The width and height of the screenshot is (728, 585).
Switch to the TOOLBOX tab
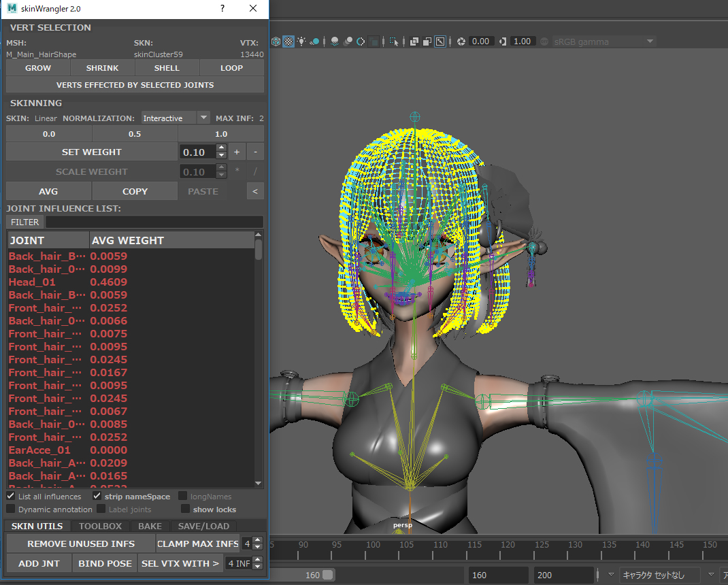pyautogui.click(x=100, y=526)
